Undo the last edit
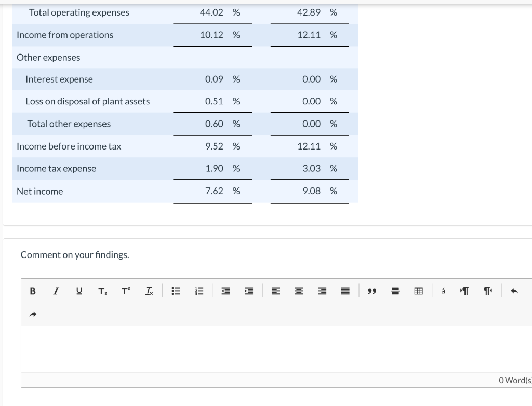The width and height of the screenshot is (532, 406). point(514,291)
